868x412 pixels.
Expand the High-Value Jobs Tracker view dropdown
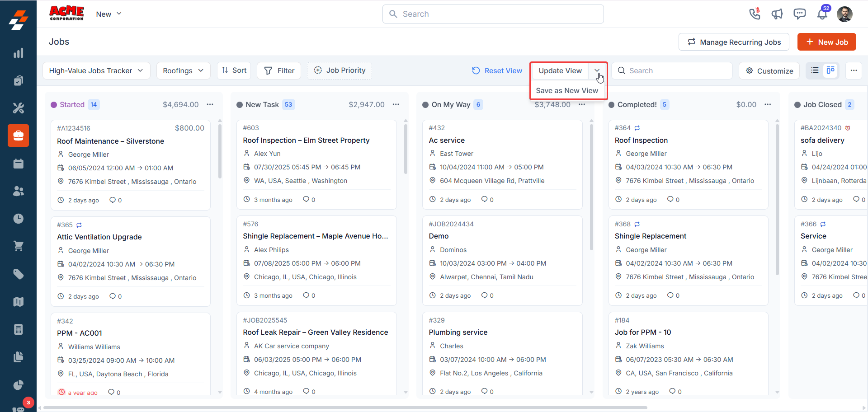click(x=96, y=70)
